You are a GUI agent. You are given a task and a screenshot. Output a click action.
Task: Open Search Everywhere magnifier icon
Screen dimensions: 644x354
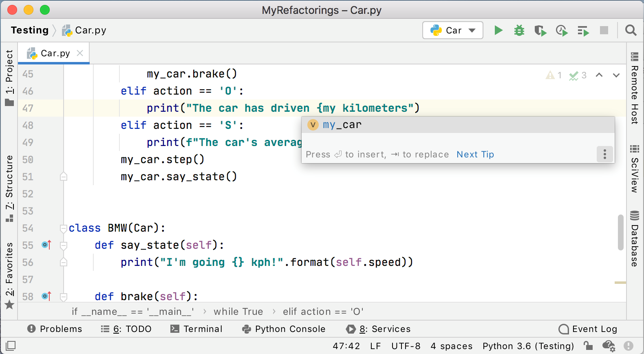coord(631,30)
